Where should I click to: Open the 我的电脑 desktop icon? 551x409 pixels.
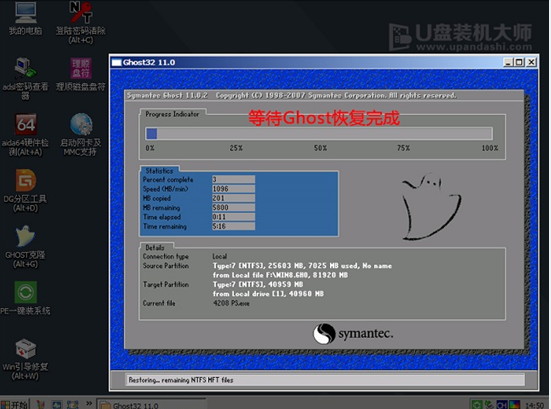point(25,18)
